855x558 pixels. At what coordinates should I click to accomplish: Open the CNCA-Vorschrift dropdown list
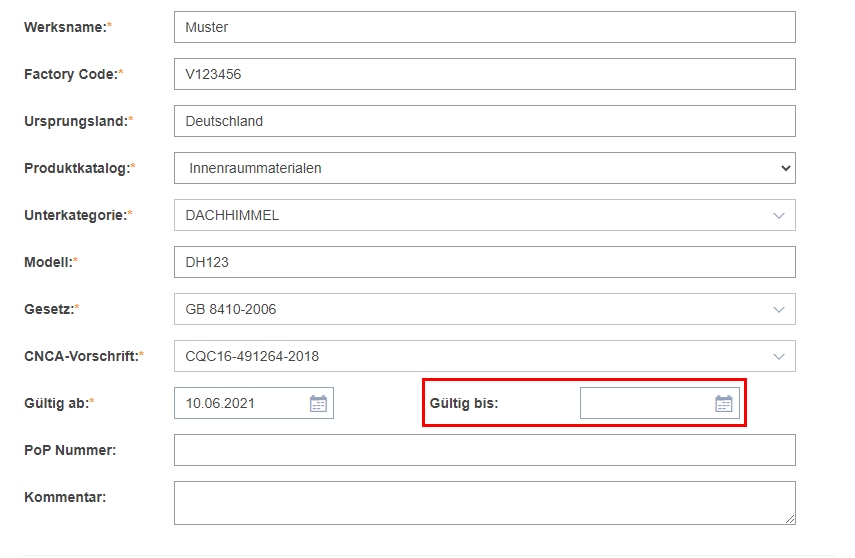[x=485, y=356]
